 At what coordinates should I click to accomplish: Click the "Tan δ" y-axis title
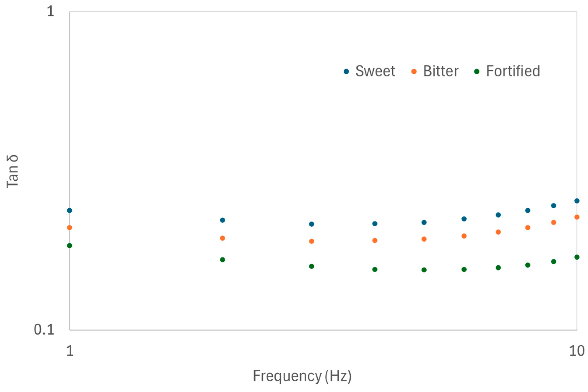(x=12, y=171)
